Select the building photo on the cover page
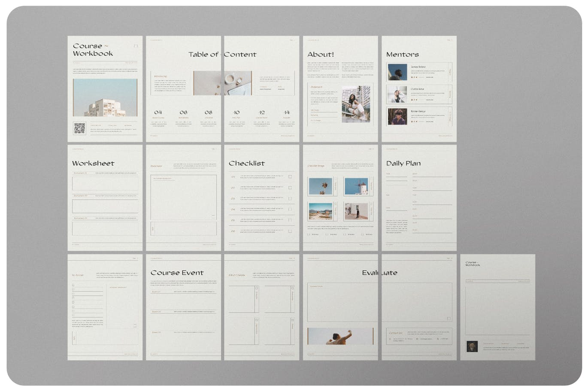Viewport: 588px width, 392px height. [x=105, y=97]
